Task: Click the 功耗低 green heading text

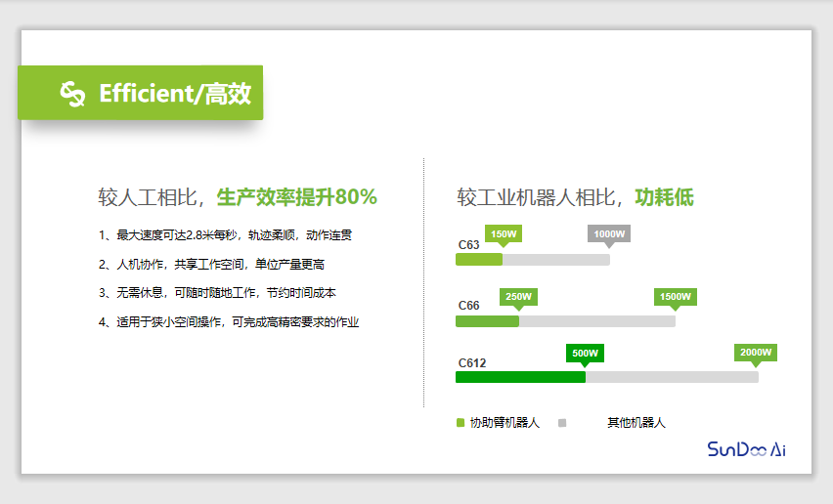Action: pyautogui.click(x=664, y=197)
